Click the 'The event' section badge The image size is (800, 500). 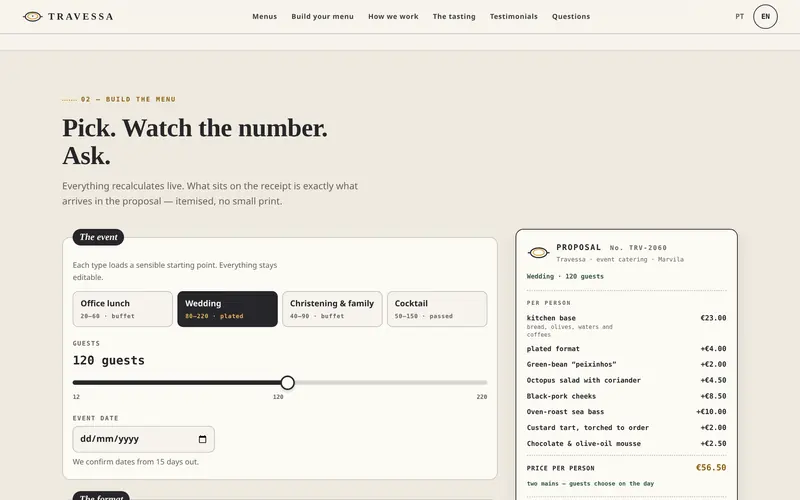(x=98, y=237)
